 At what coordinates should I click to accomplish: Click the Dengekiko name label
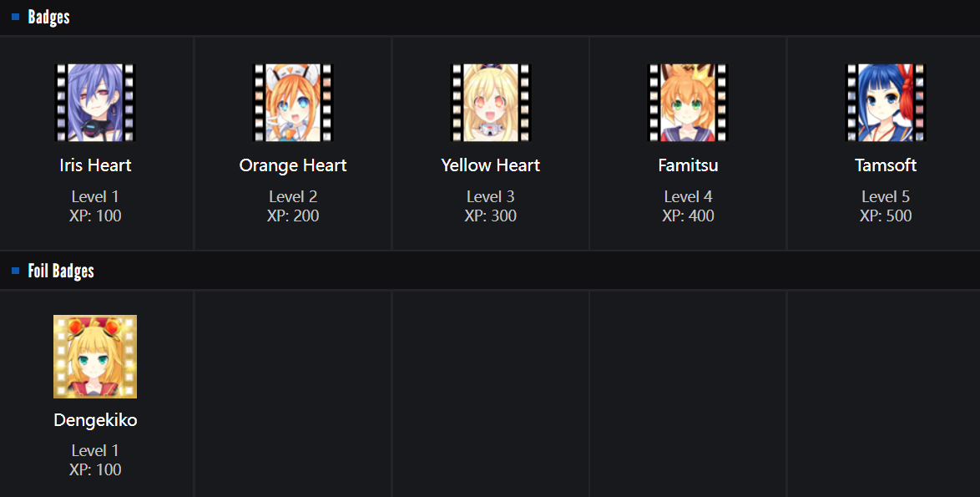click(95, 420)
